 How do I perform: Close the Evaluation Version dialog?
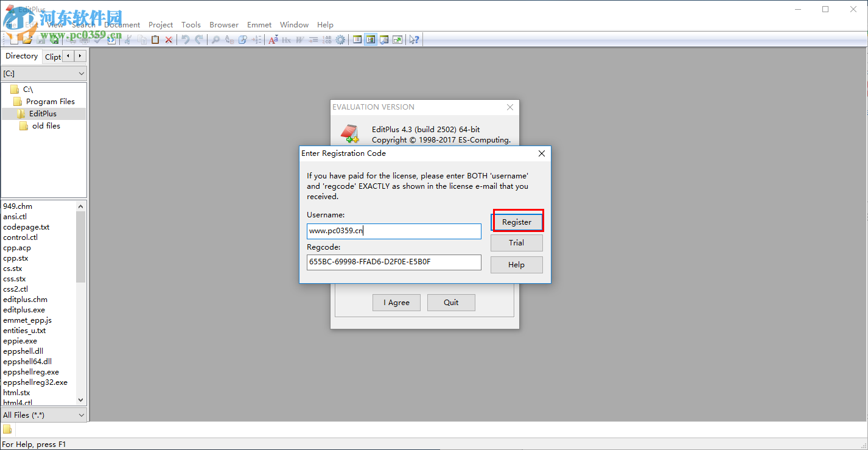[x=510, y=107]
